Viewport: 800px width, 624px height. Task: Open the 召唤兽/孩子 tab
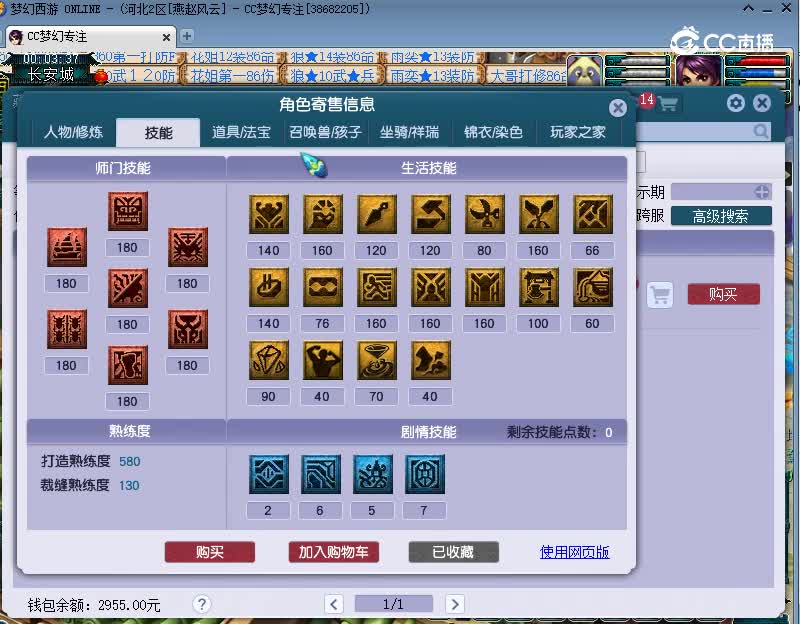coord(325,133)
